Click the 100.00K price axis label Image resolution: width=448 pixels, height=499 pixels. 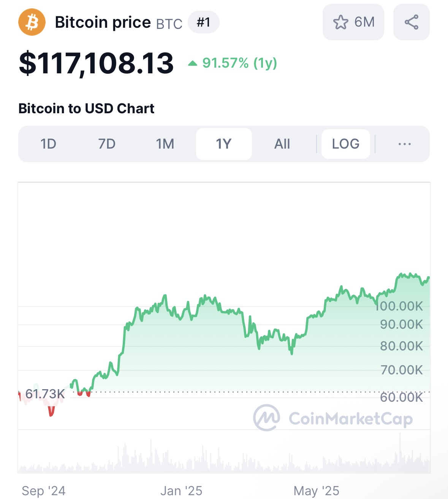399,306
